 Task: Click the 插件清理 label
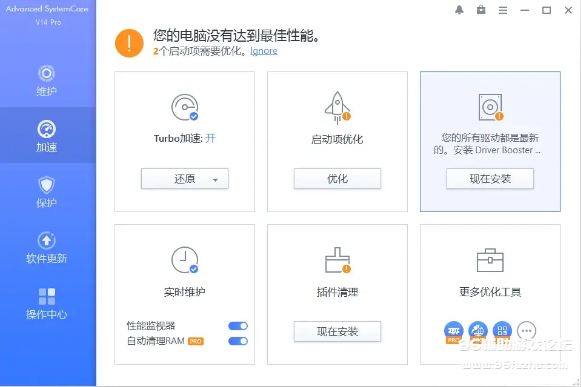pyautogui.click(x=337, y=292)
